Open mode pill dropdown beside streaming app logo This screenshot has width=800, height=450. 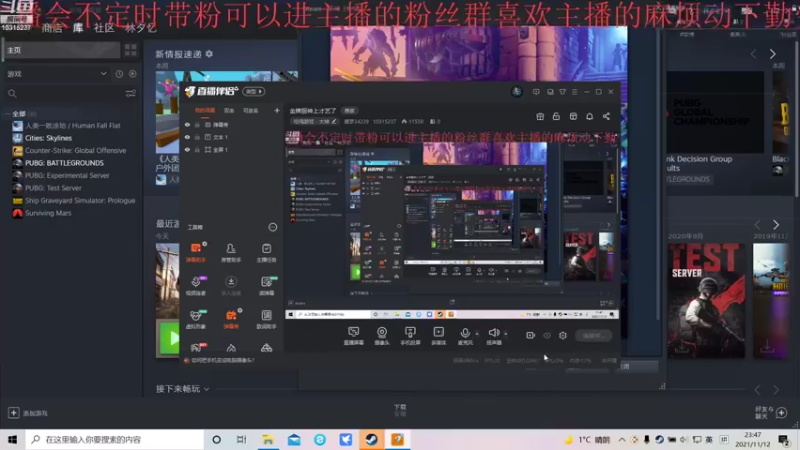pos(254,92)
